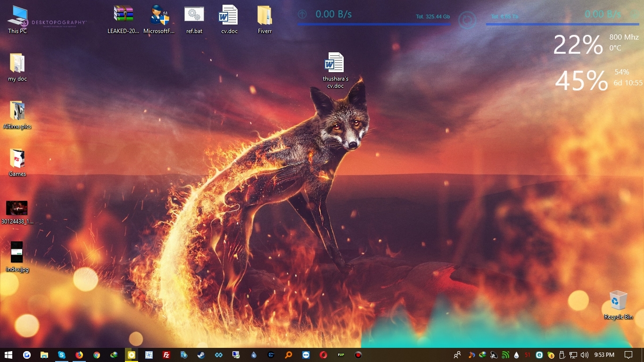Click the red 51 temperature tray indicator
The width and height of the screenshot is (644, 362).
pyautogui.click(x=528, y=355)
